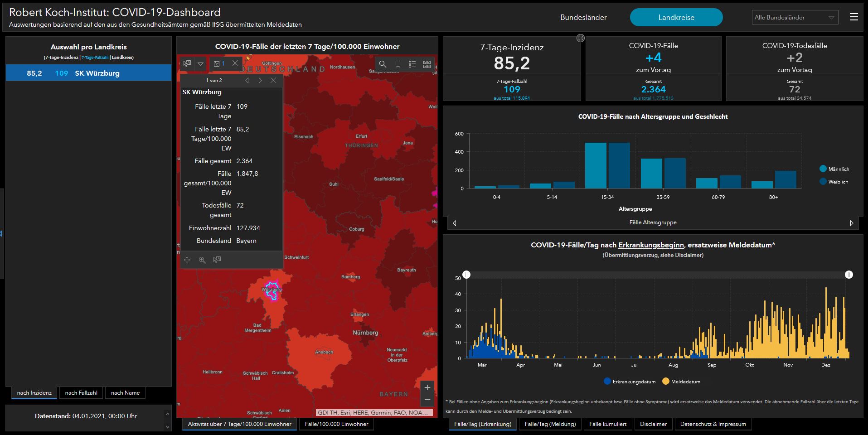Go to next age group chart
The width and height of the screenshot is (868, 435).
coord(851,223)
